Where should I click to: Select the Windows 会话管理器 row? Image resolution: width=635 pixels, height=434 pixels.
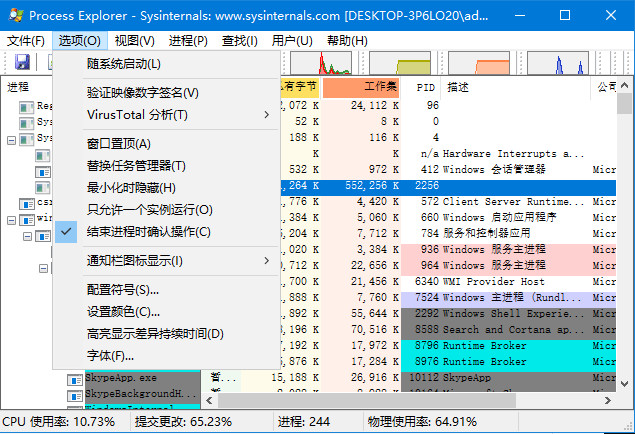[448, 170]
